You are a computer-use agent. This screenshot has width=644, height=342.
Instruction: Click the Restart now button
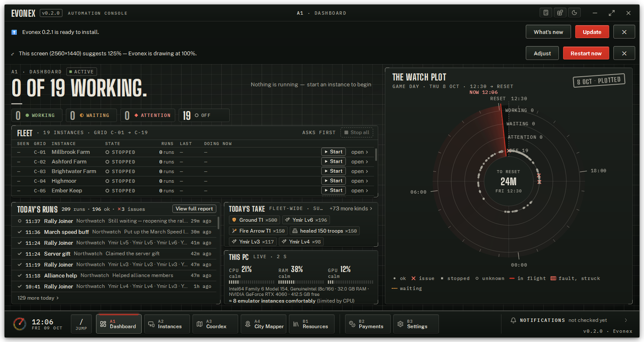click(x=586, y=53)
